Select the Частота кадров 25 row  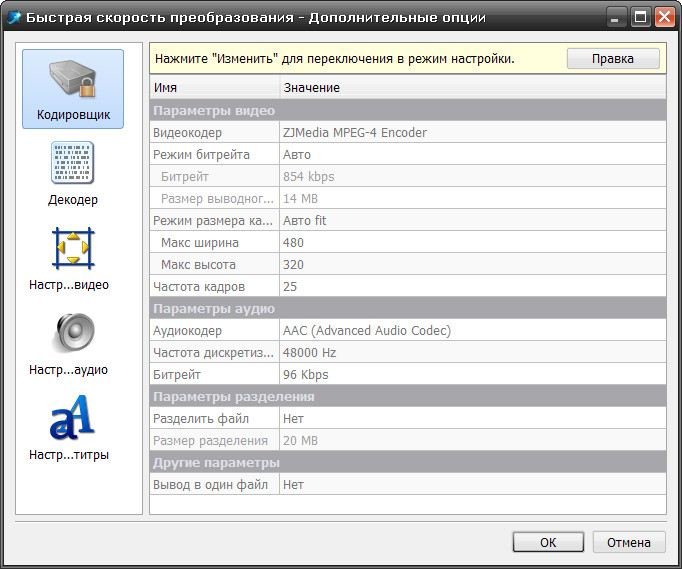[x=408, y=286]
